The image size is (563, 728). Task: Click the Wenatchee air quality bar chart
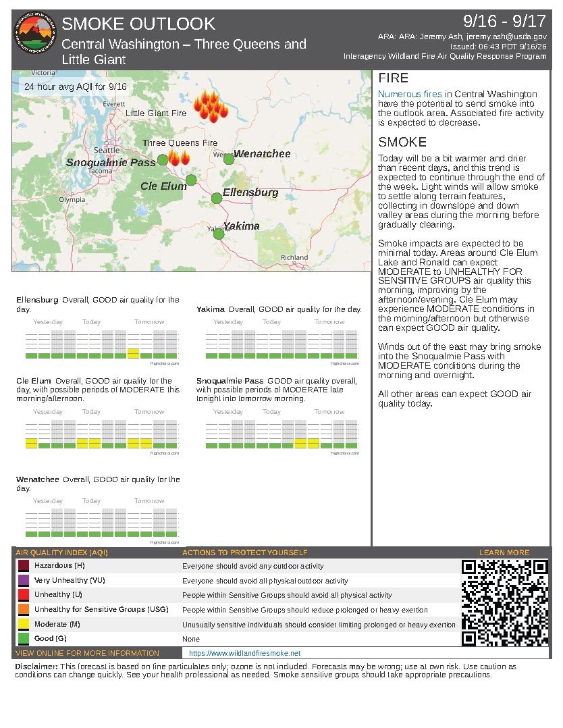(x=102, y=523)
